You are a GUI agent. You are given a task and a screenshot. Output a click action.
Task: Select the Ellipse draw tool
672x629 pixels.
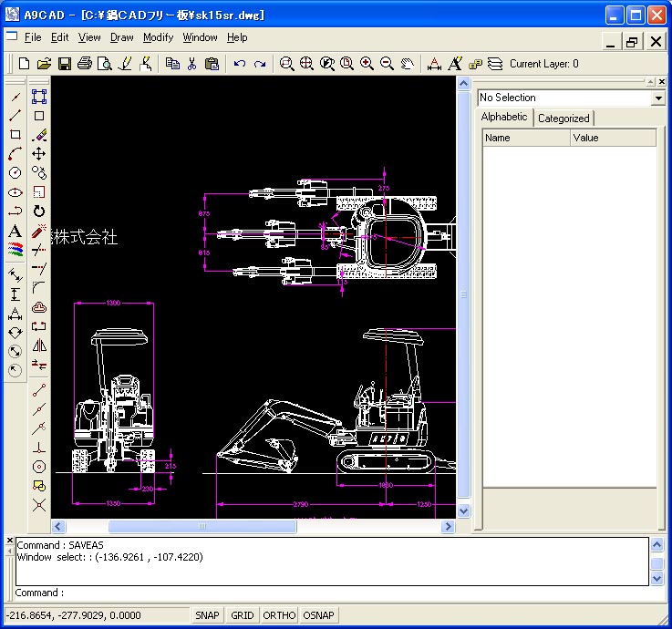point(15,192)
